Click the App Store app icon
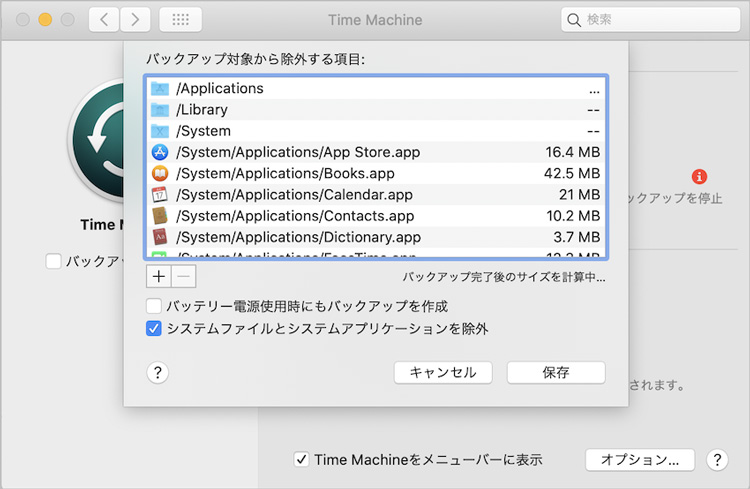This screenshot has width=750, height=489. click(x=160, y=152)
